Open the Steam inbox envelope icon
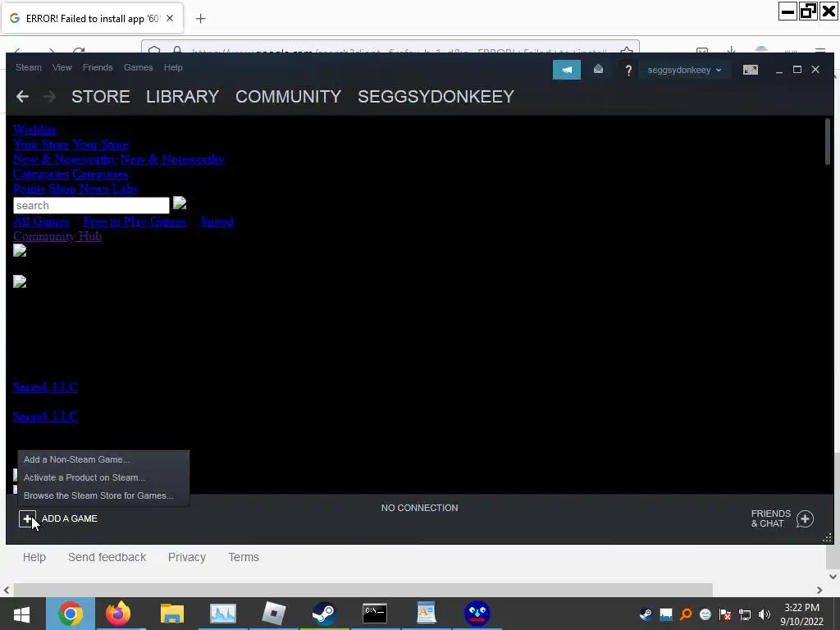The height and width of the screenshot is (630, 840). 598,70
